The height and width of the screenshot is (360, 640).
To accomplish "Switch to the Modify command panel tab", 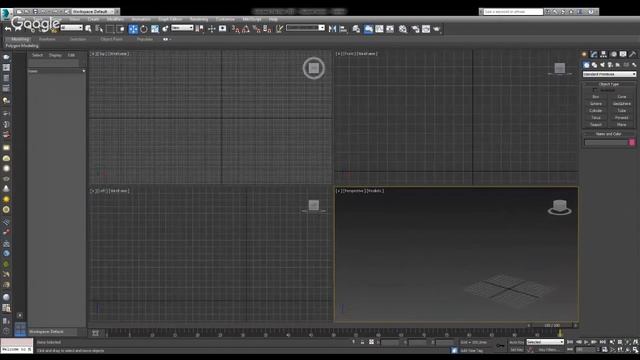I will [x=594, y=54].
